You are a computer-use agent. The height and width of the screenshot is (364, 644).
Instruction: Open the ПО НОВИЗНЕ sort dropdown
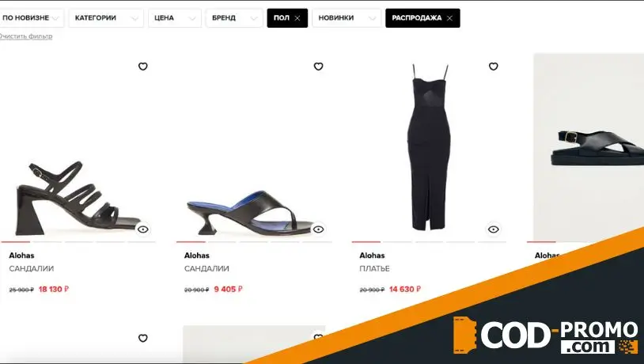[31, 18]
